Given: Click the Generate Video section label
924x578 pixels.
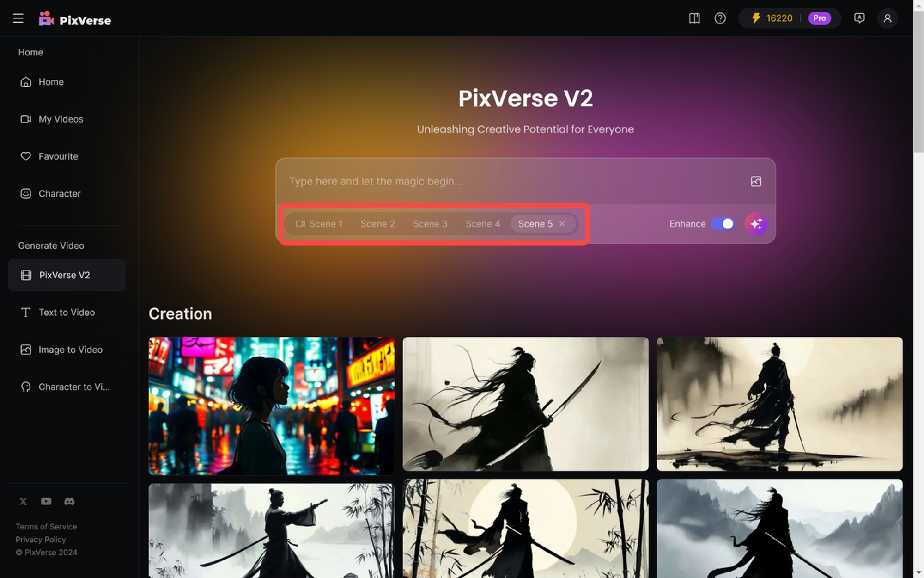Looking at the screenshot, I should [51, 246].
